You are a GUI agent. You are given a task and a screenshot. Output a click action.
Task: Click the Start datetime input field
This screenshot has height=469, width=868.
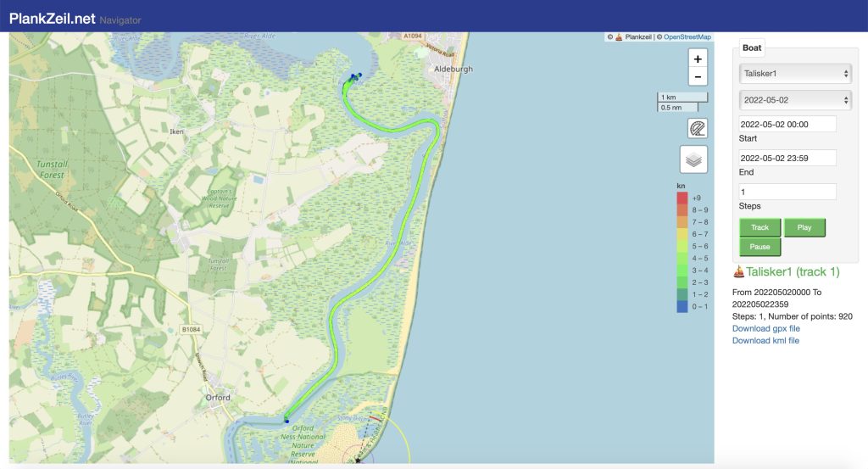coord(787,124)
